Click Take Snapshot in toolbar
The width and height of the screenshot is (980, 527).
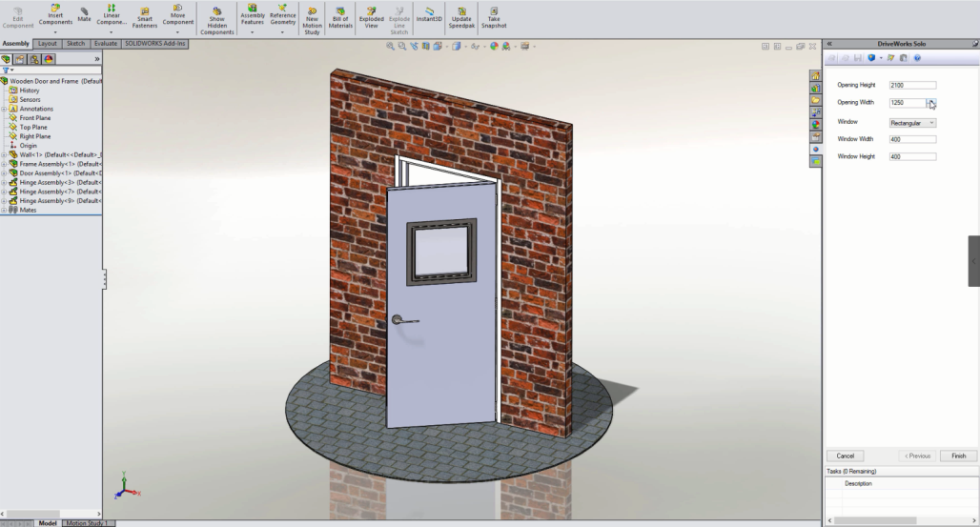(493, 16)
